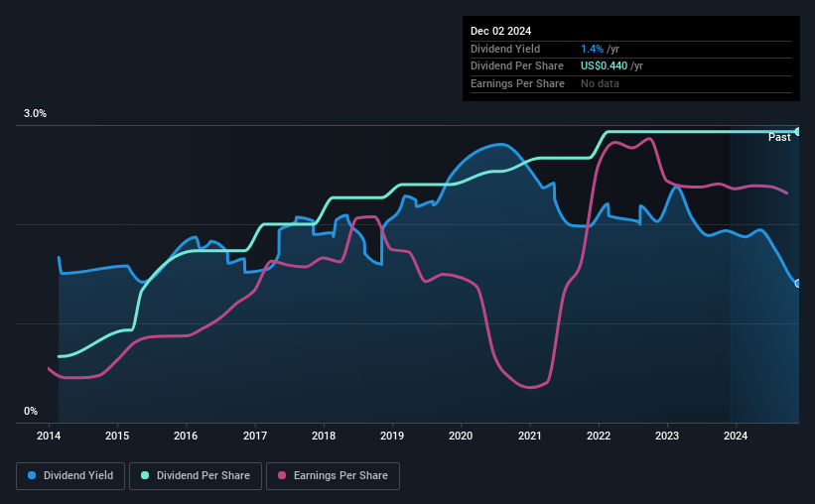Select the Dividend Per Share endpoint marker
The width and height of the screenshot is (815, 504).
798,131
